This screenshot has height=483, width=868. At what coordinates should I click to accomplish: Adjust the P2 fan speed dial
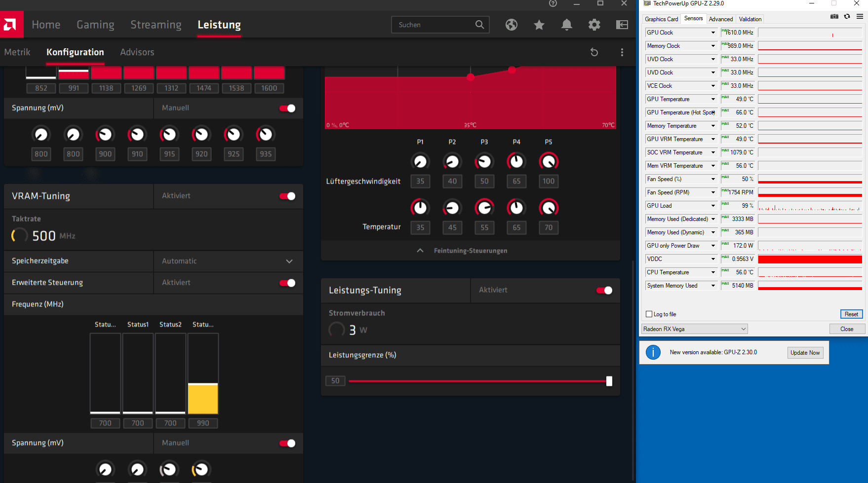coord(452,161)
